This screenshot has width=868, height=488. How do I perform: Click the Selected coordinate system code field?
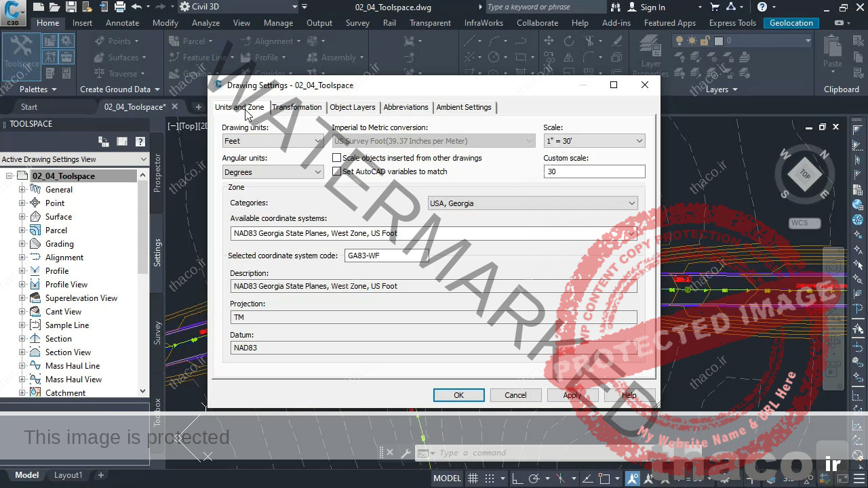click(x=387, y=256)
